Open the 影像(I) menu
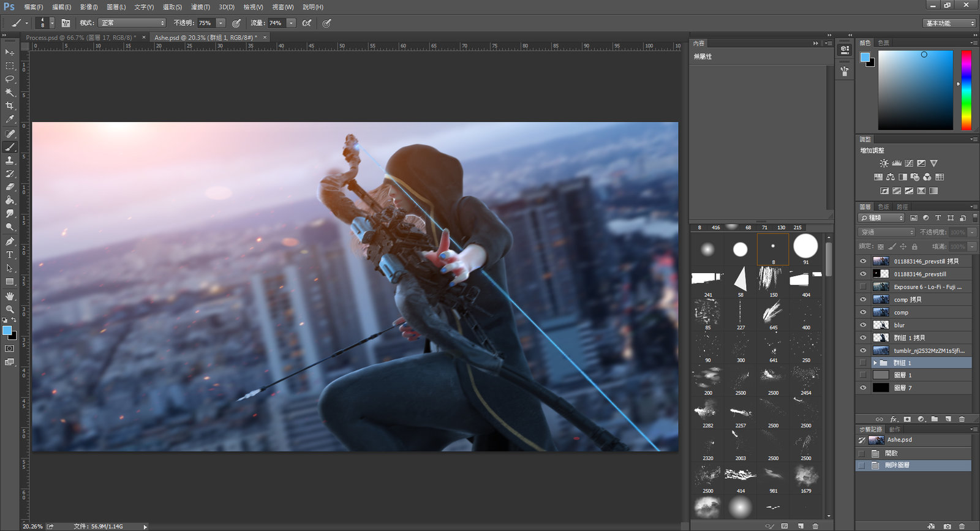 (89, 7)
